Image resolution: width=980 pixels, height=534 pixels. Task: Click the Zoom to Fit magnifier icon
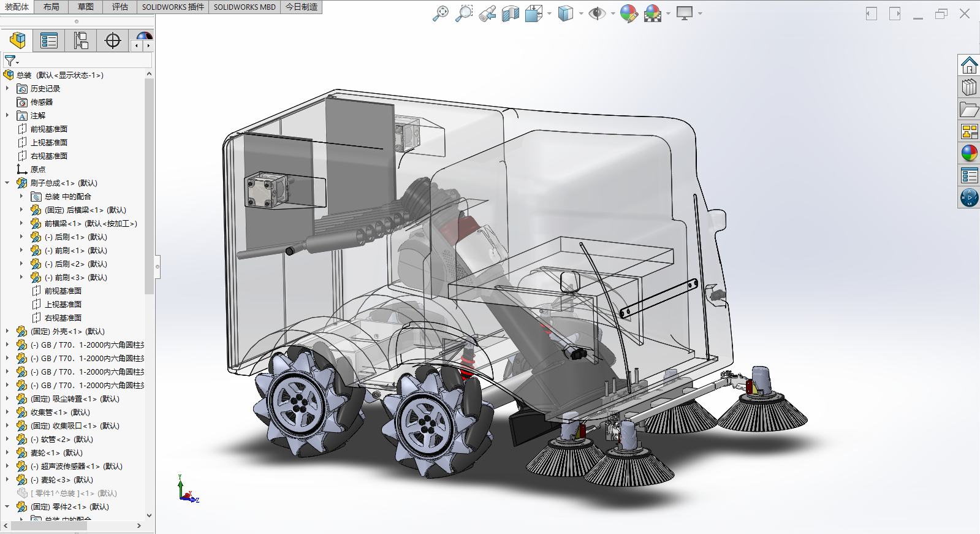click(x=440, y=13)
